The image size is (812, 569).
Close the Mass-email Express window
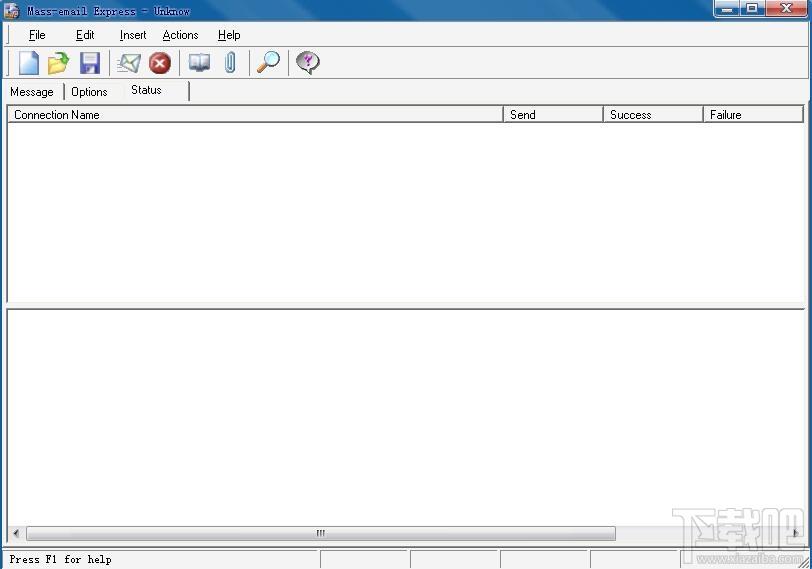coord(786,9)
